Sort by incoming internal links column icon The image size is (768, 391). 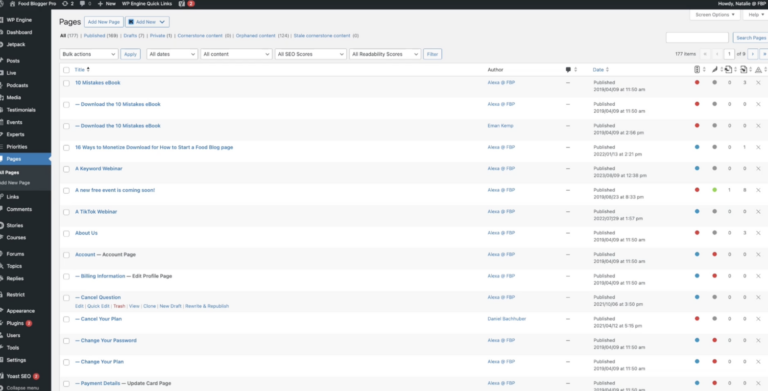[744, 70]
